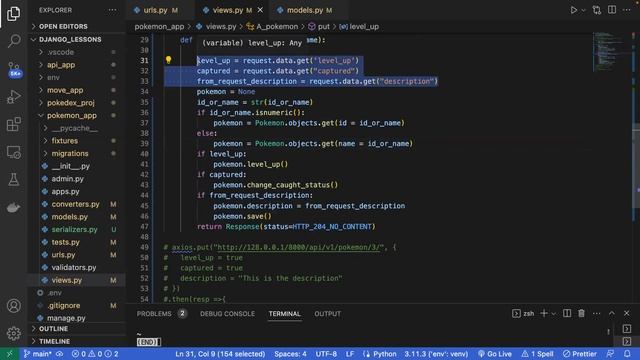Open errors and warnings count in status bar

coord(95,354)
